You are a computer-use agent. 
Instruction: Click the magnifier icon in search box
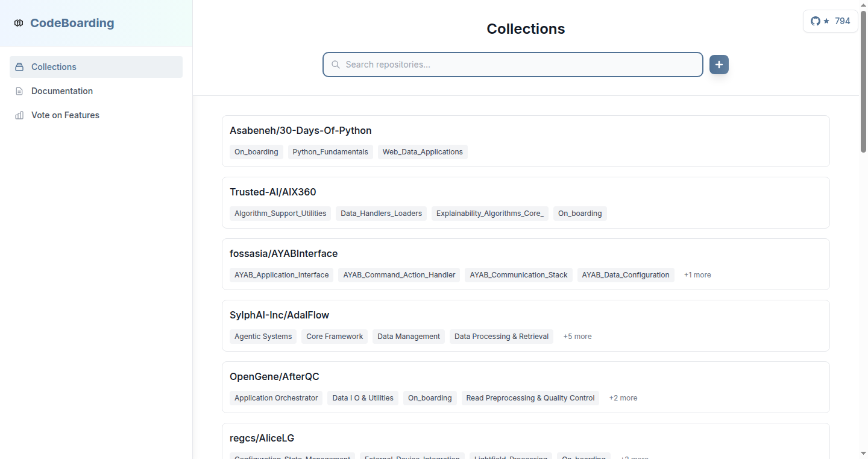336,65
